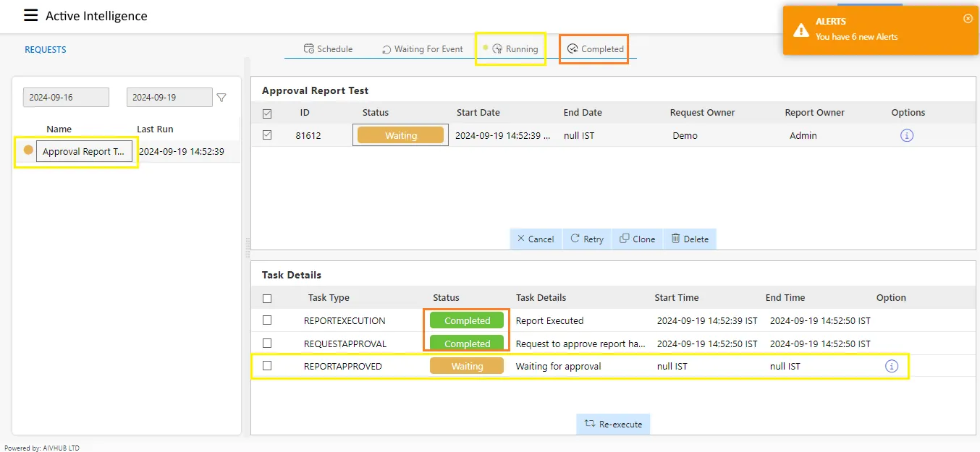
Task: Check the REPORTAPPROVED task checkbox
Action: [x=267, y=366]
